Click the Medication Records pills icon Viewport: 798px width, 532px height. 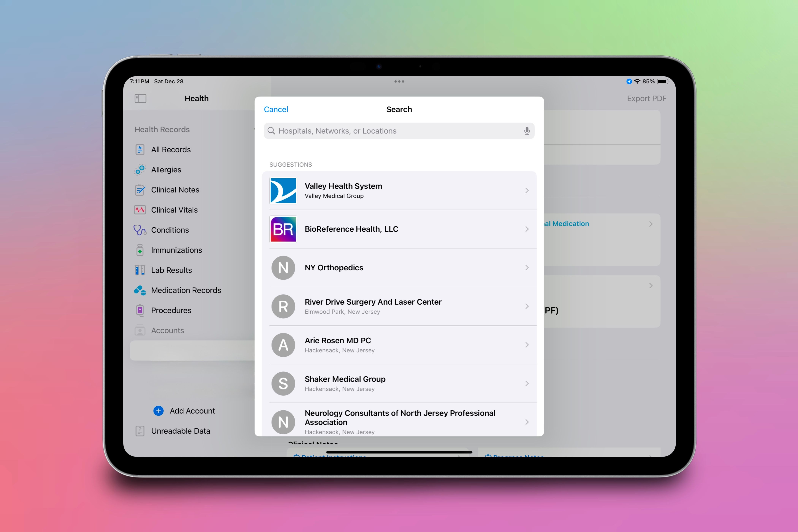click(140, 290)
